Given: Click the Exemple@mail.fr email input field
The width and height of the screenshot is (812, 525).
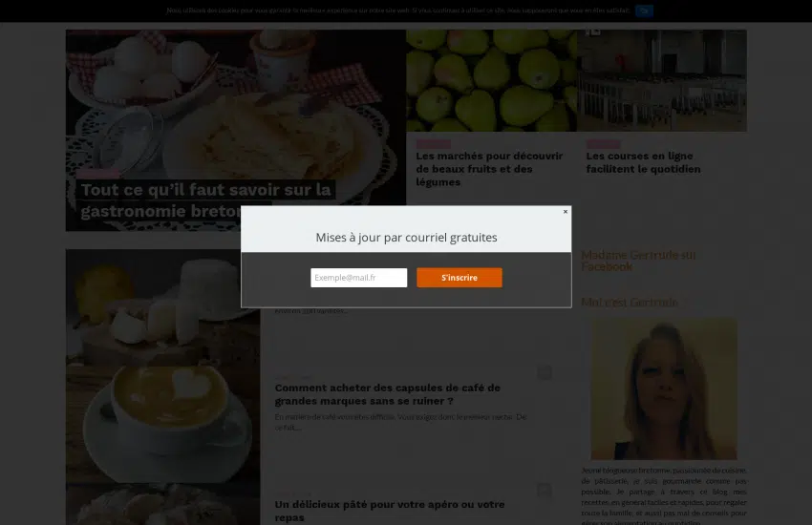Looking at the screenshot, I should click(x=359, y=278).
